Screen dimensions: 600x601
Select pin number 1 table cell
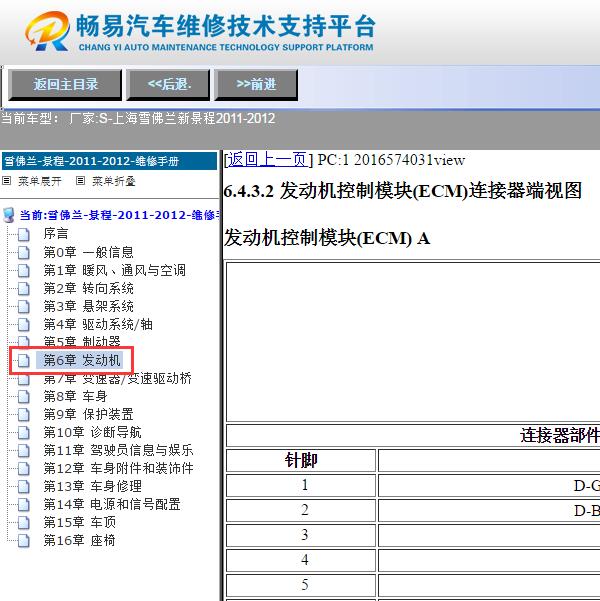pyautogui.click(x=301, y=486)
